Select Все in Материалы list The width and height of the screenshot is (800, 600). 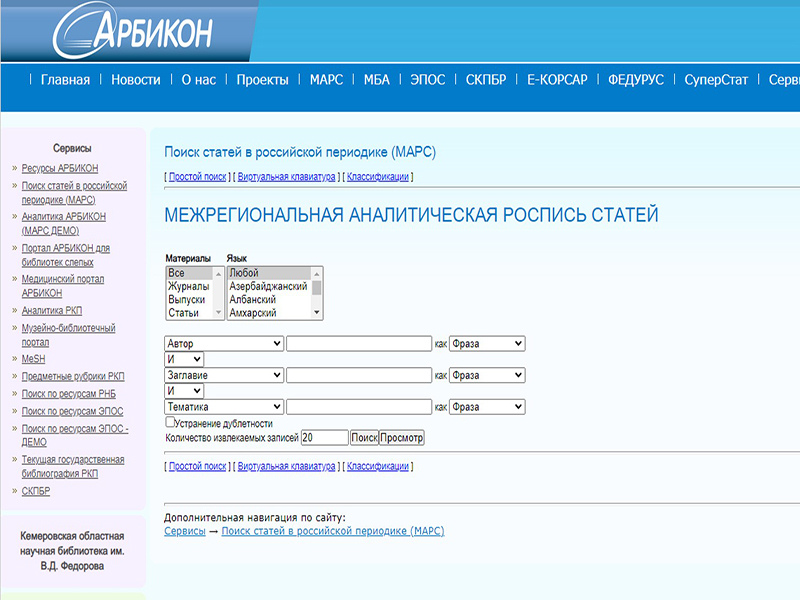[x=189, y=273]
